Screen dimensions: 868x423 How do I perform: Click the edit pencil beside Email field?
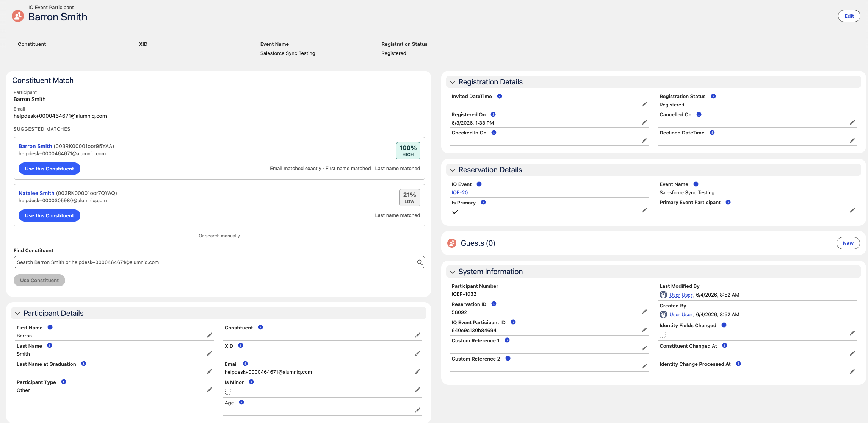coord(417,371)
